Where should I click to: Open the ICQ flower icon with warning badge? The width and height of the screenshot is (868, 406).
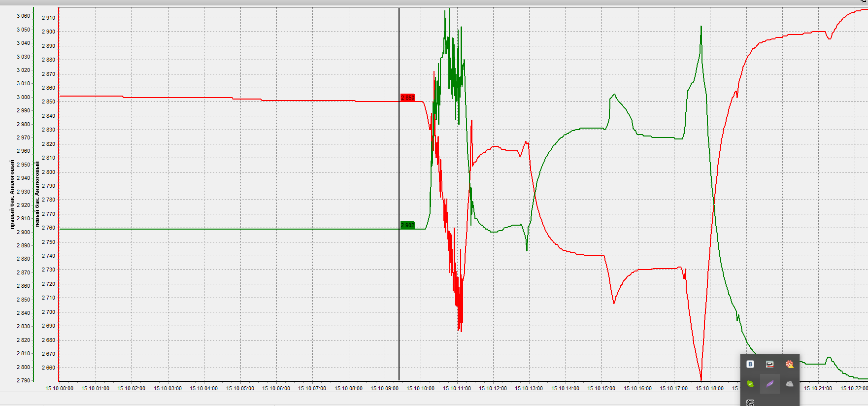tap(789, 364)
